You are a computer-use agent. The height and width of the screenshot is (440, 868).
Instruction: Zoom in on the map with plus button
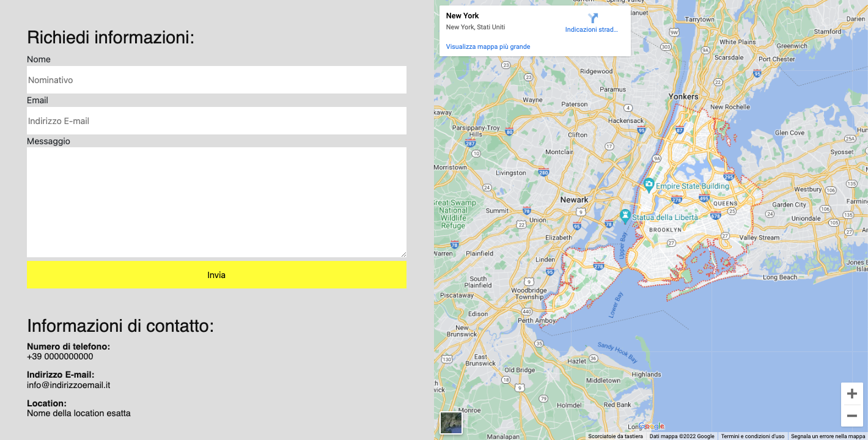(852, 394)
